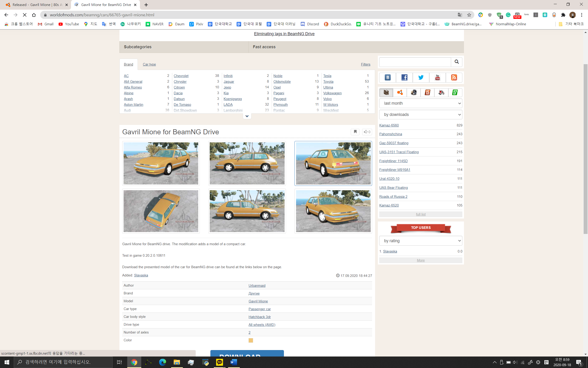The image size is (588, 368).
Task: Open the Facebook social icon
Action: pos(404,78)
